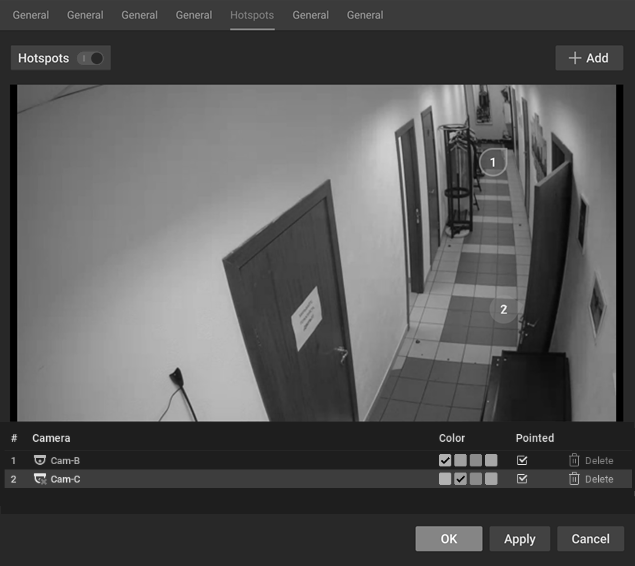
Task: Uncheck the Pointed checkbox for Cam-C
Action: 522,479
